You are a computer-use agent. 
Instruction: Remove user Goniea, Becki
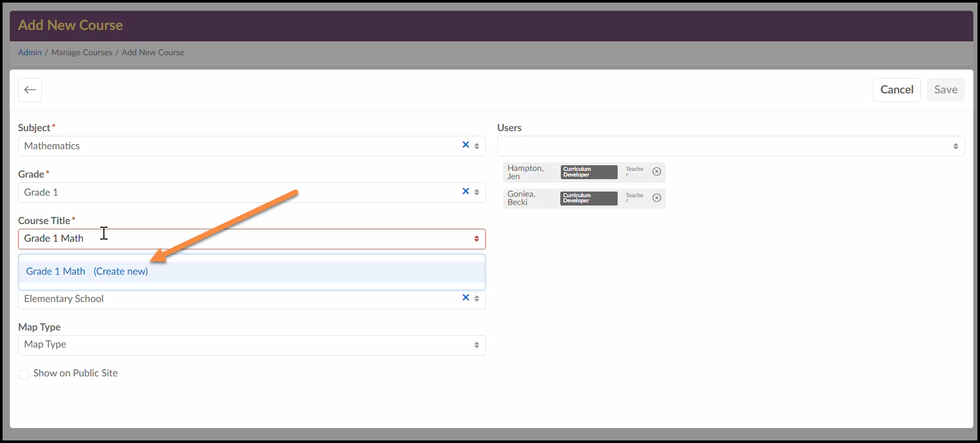tap(656, 198)
